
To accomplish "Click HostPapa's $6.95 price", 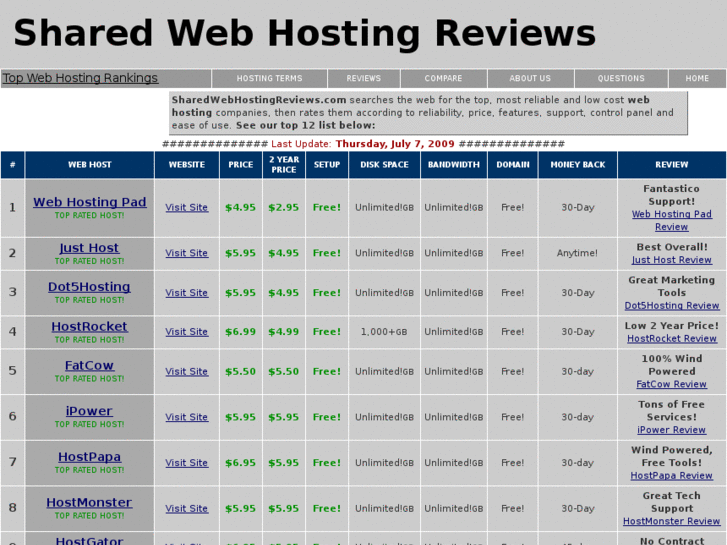I will coord(241,462).
